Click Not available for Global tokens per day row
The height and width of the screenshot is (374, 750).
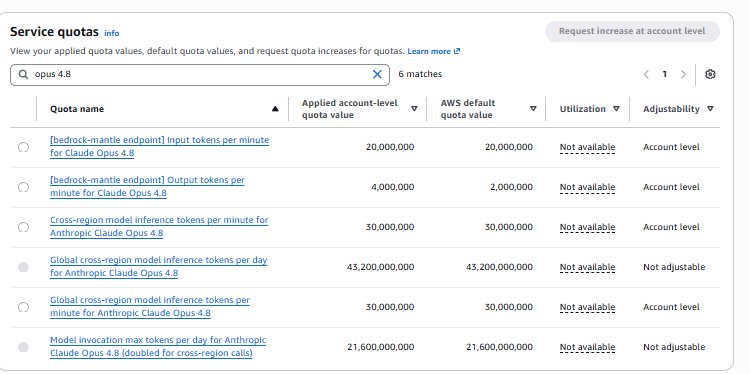(587, 267)
